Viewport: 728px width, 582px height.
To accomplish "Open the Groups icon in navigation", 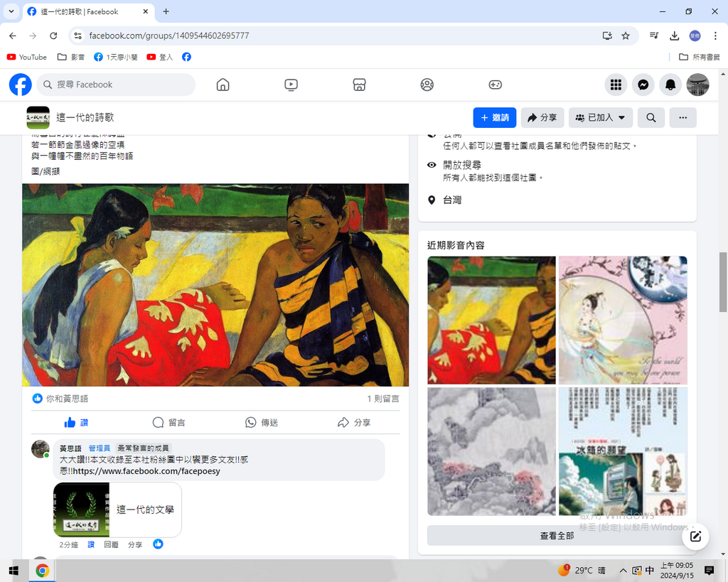I will tap(427, 85).
